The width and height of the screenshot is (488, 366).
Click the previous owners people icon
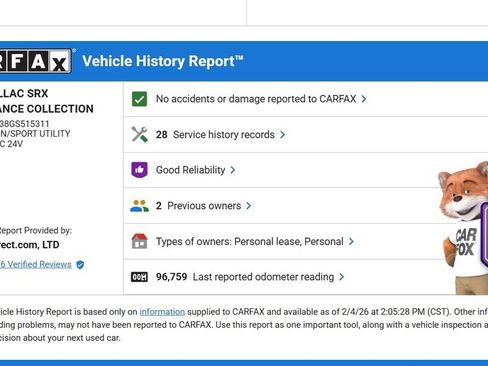pyautogui.click(x=139, y=206)
